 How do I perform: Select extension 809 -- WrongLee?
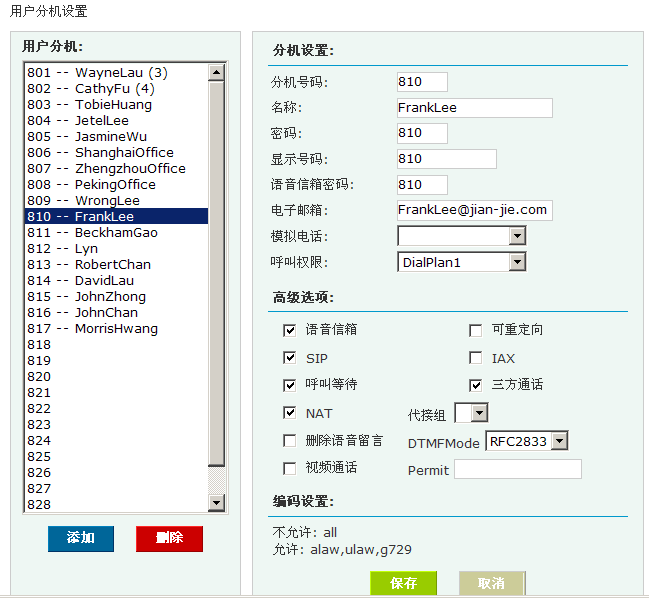point(116,200)
